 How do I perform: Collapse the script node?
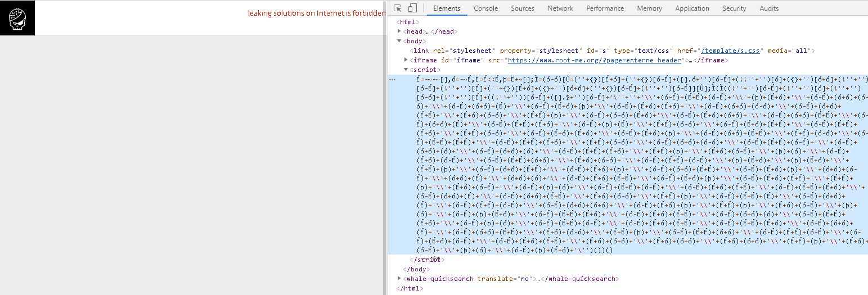tap(406, 70)
